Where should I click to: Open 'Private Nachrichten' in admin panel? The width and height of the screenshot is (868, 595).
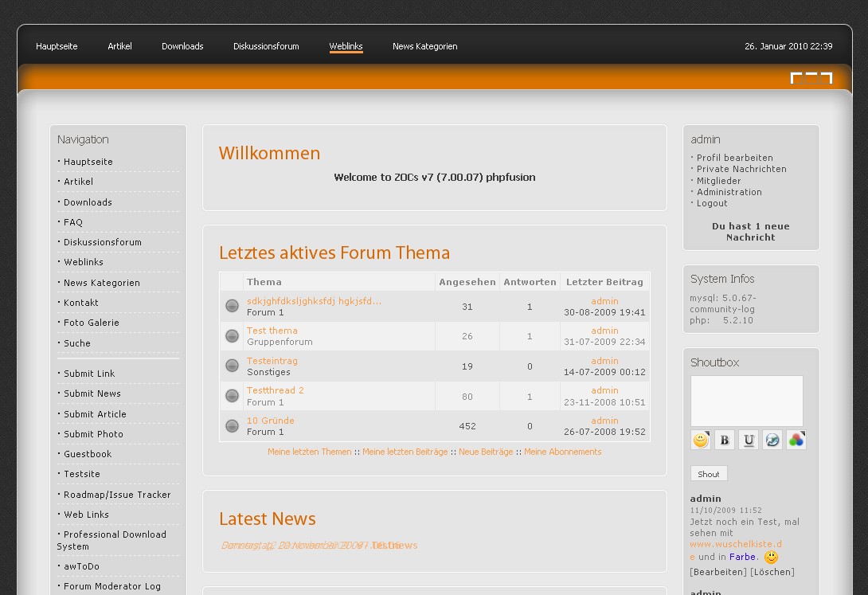tap(741, 169)
